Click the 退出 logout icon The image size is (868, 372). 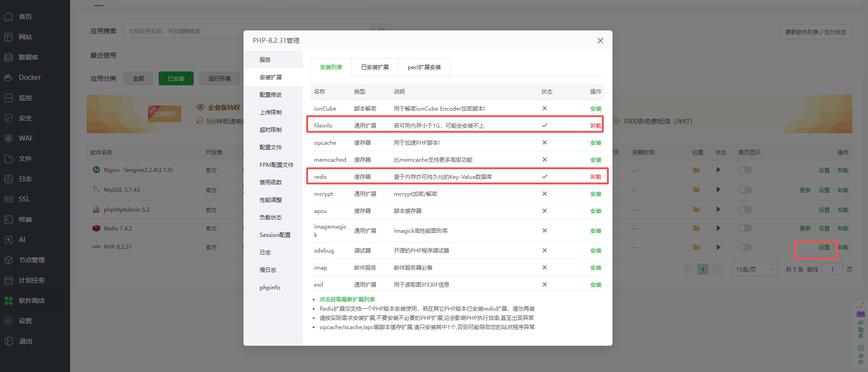8,341
